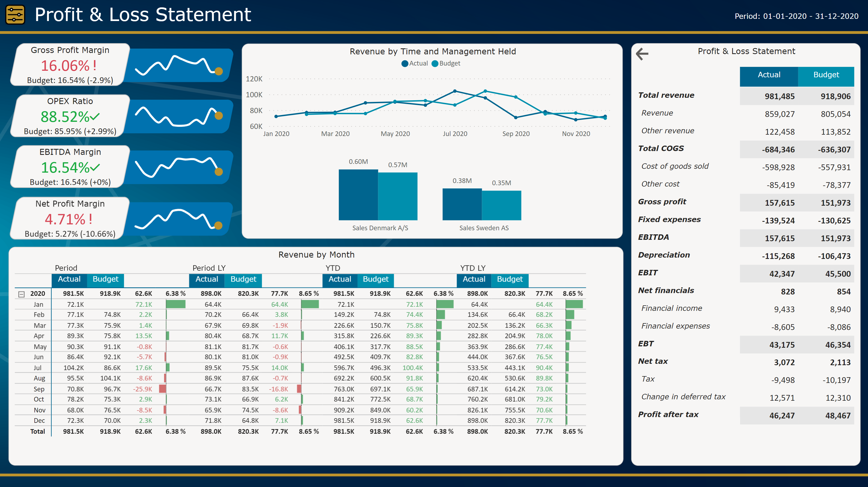Select the Sales Denmark A/S Actual bar
This screenshot has width=868, height=487.
point(358,195)
